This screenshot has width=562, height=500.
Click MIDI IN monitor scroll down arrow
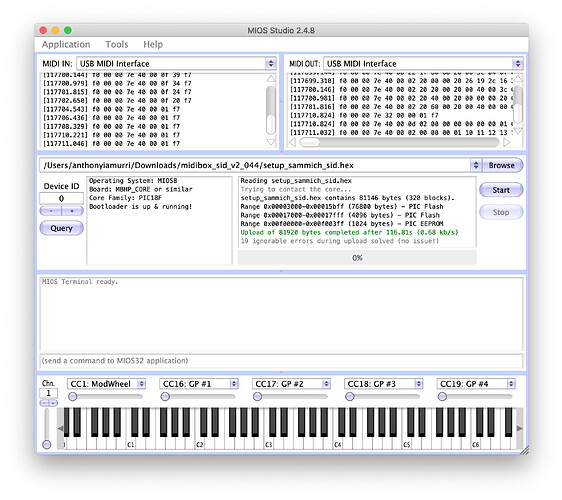tap(271, 142)
